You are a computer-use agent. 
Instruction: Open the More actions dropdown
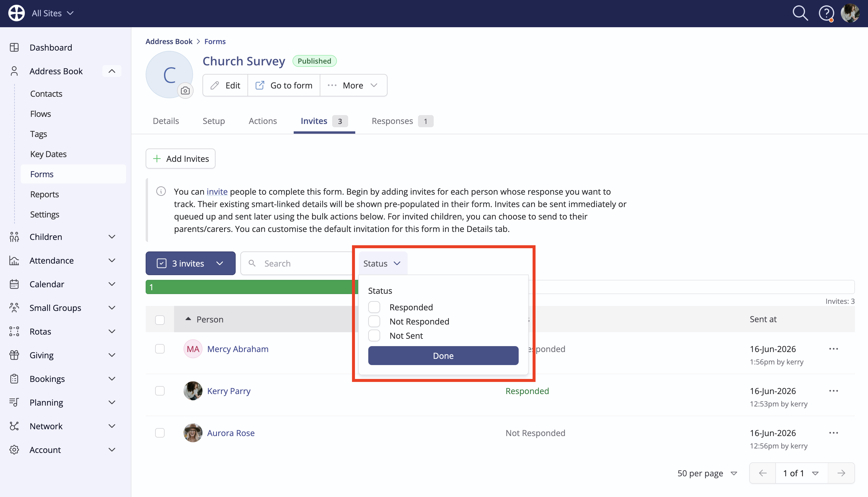tap(353, 85)
